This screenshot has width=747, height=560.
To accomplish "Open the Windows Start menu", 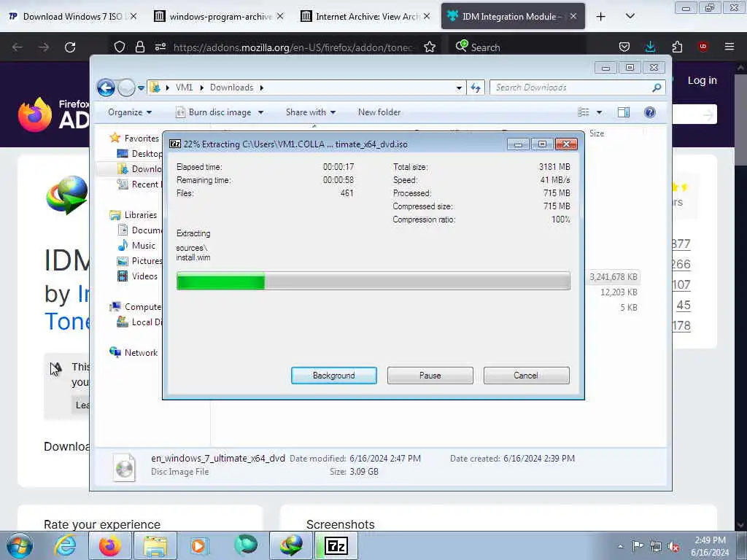I will click(x=20, y=545).
